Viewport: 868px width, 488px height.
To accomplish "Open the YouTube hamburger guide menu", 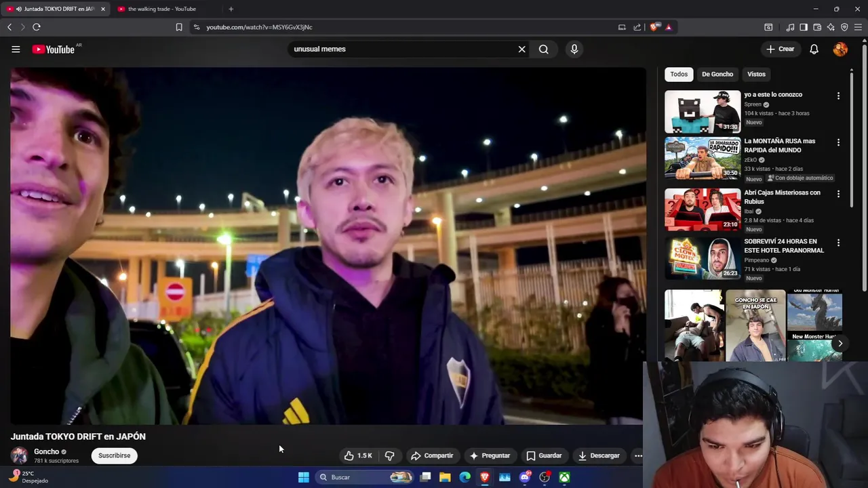I will 16,49.
